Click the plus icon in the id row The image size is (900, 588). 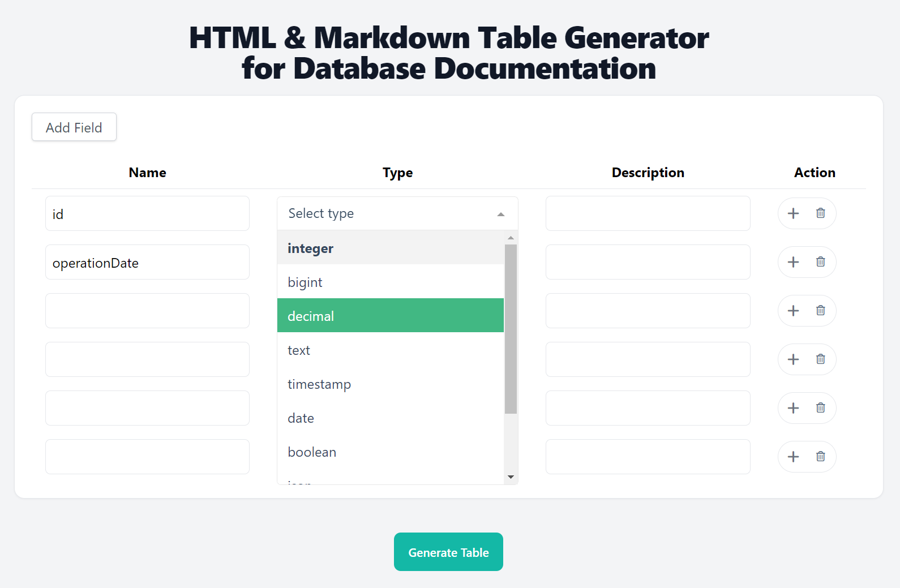pyautogui.click(x=793, y=213)
